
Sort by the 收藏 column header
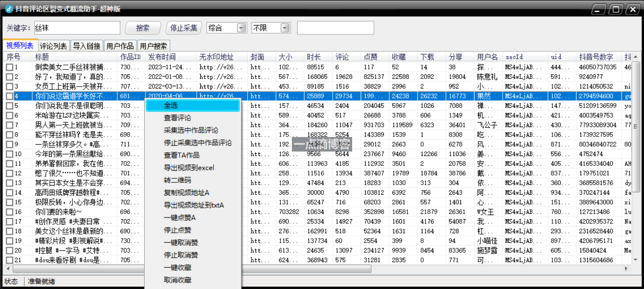(x=404, y=57)
